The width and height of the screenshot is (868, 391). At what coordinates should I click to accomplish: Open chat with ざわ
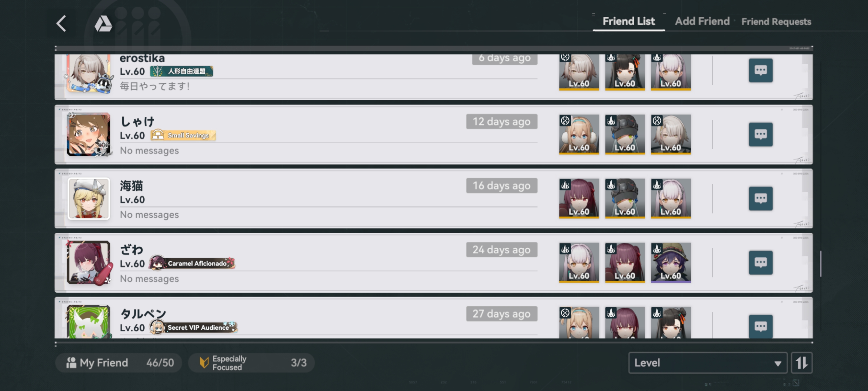(760, 262)
